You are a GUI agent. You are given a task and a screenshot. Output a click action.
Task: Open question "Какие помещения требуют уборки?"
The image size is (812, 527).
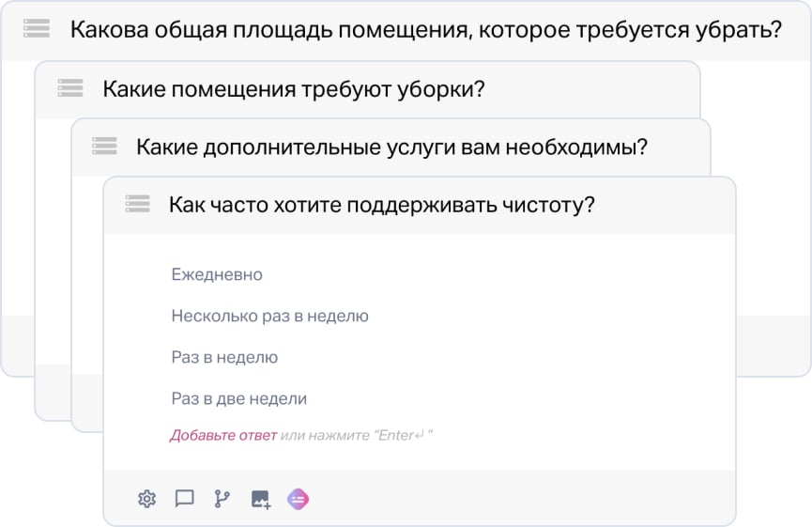(293, 89)
